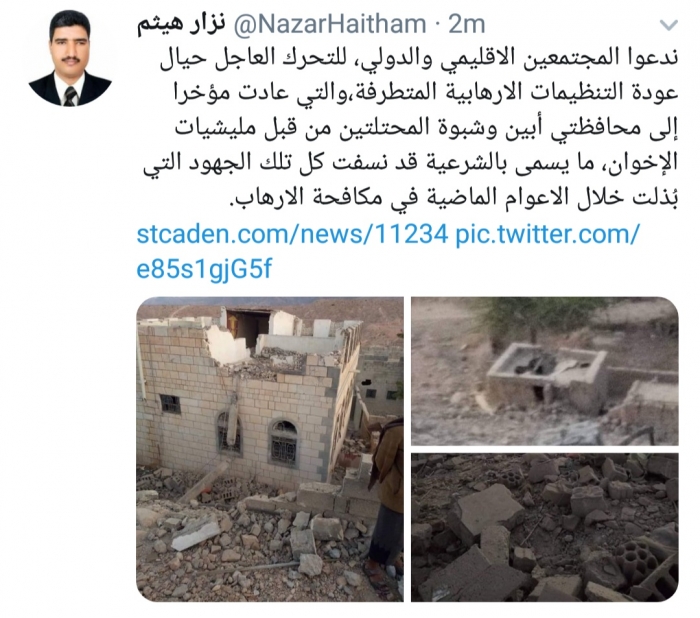Open the pic.twitter.com media link

click(547, 234)
